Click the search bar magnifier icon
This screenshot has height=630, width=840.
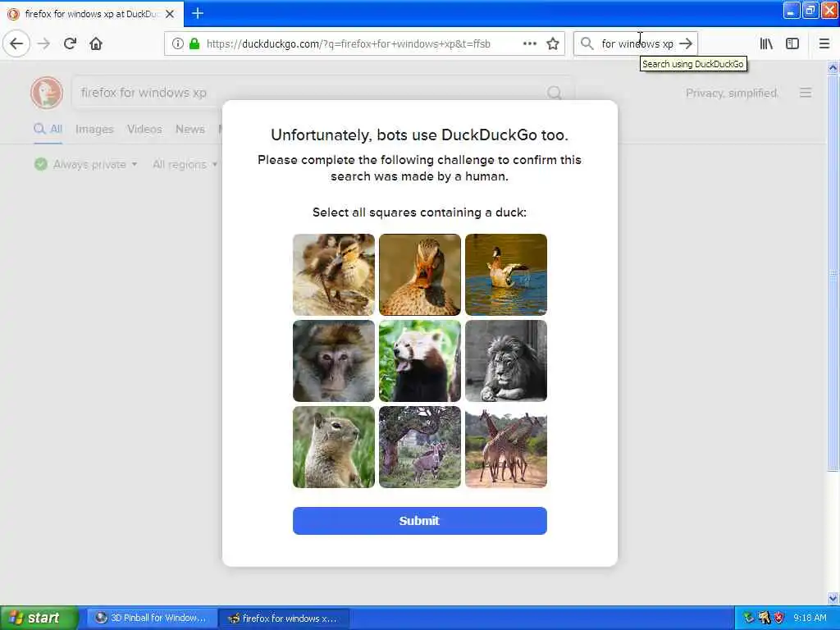(x=587, y=44)
